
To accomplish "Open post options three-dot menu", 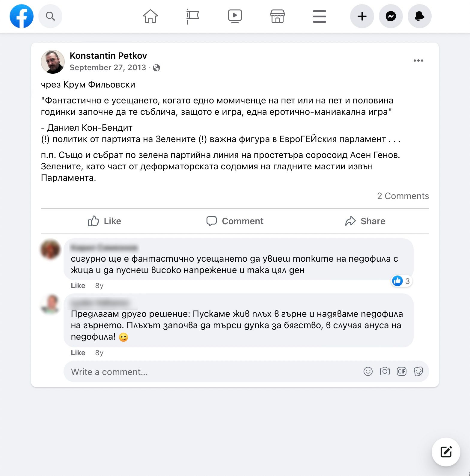I will point(418,61).
